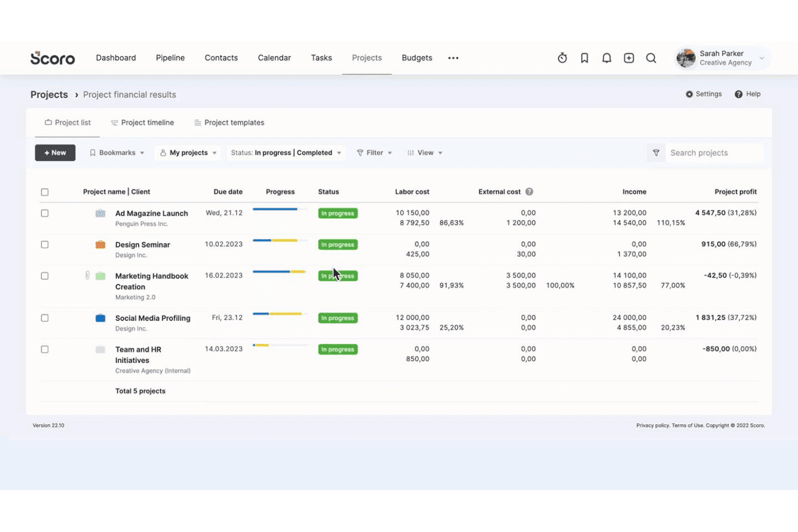Expand the My projects dropdown
Viewport: 798px width, 532px height.
click(188, 153)
